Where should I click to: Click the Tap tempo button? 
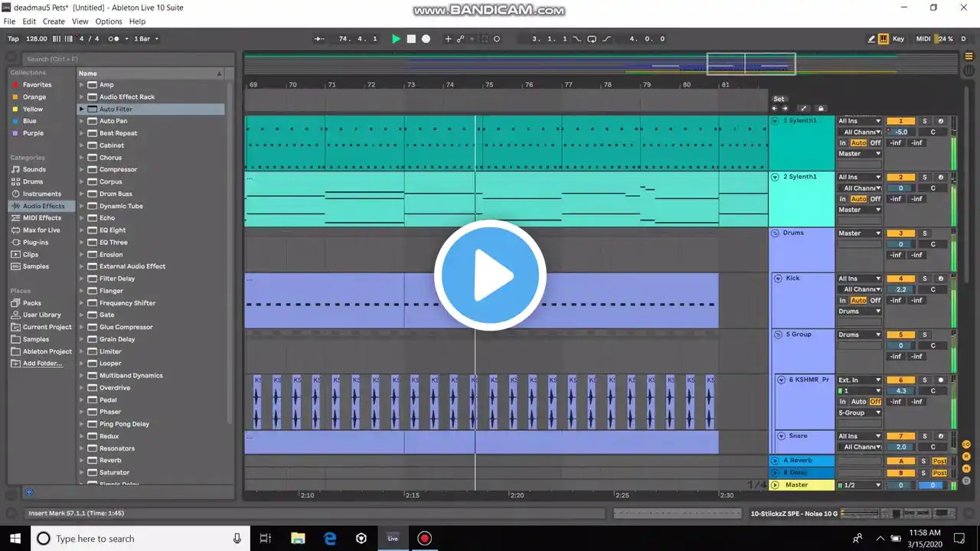click(13, 39)
